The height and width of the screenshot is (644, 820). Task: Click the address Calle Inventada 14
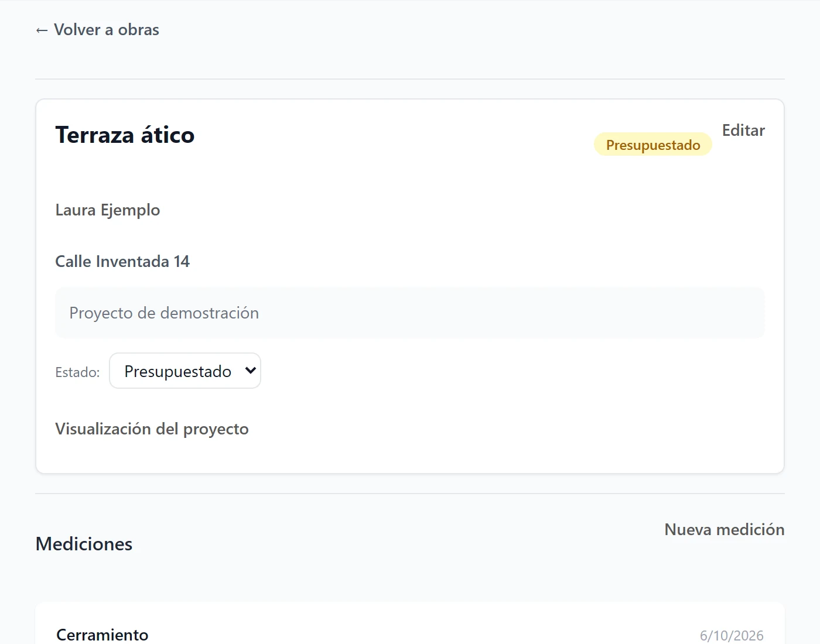(x=122, y=262)
